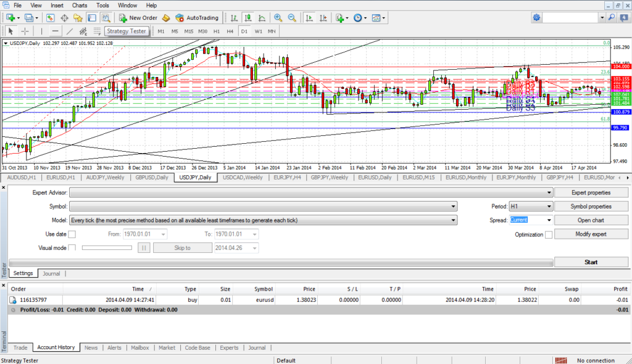Click the visual mode speed slider
This screenshot has width=632, height=364.
107,248
